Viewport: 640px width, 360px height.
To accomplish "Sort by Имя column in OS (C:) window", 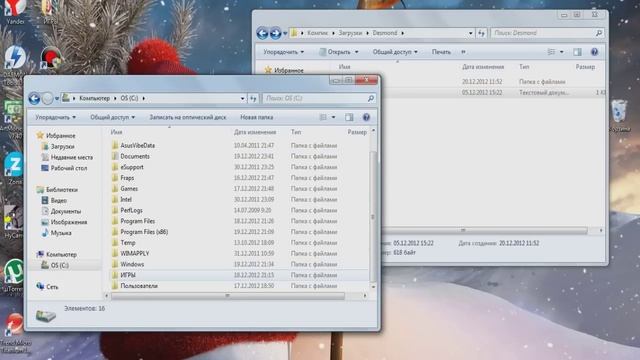I will tap(116, 132).
